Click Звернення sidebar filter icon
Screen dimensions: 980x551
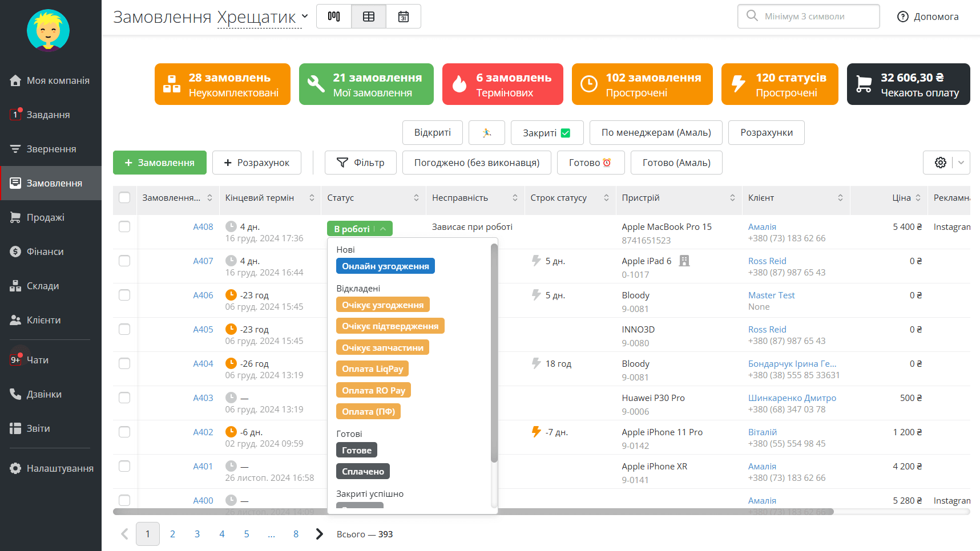click(16, 149)
